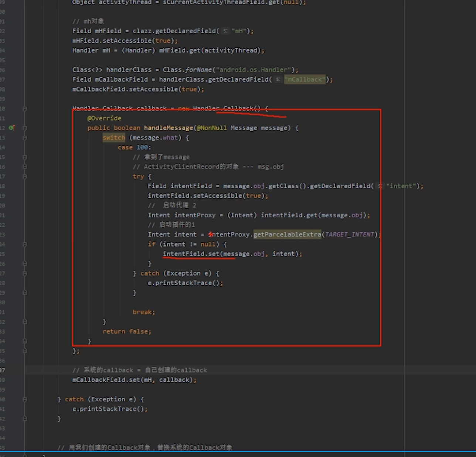Screen dimensions: 476x457
Task: Click the "android.os.Handler" string
Action: [x=254, y=70]
